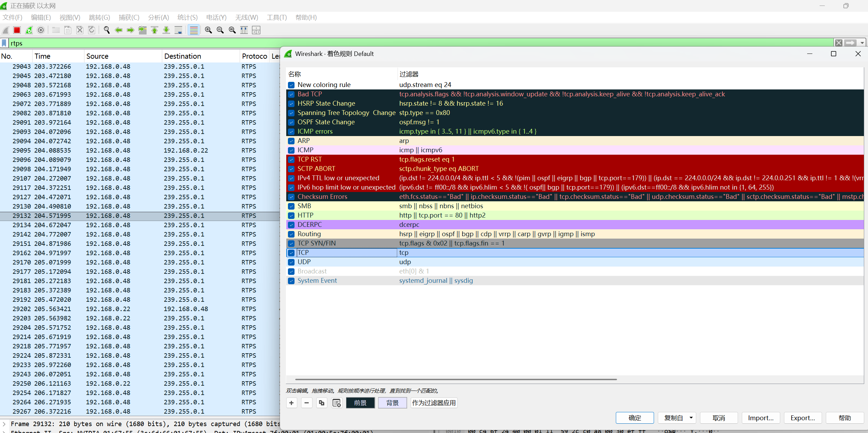
Task: Open the capture options gear
Action: (41, 30)
